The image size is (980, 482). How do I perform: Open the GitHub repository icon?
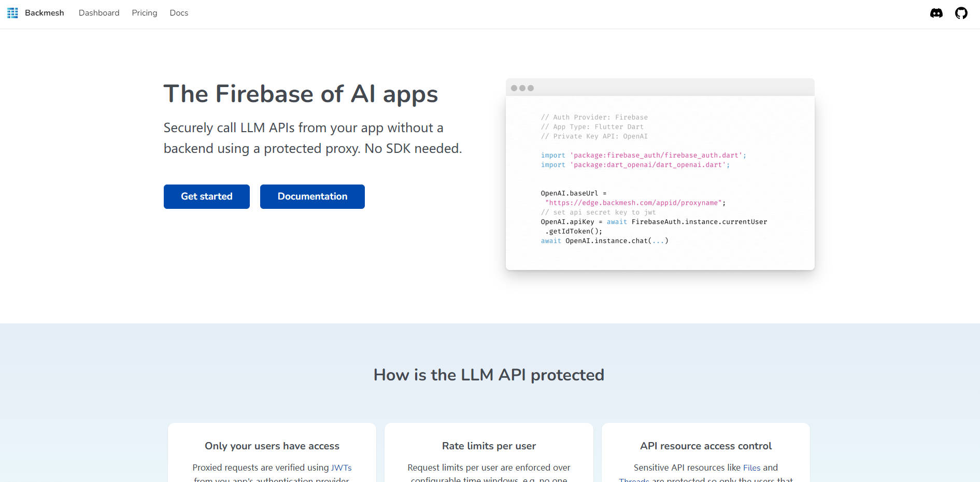(961, 13)
